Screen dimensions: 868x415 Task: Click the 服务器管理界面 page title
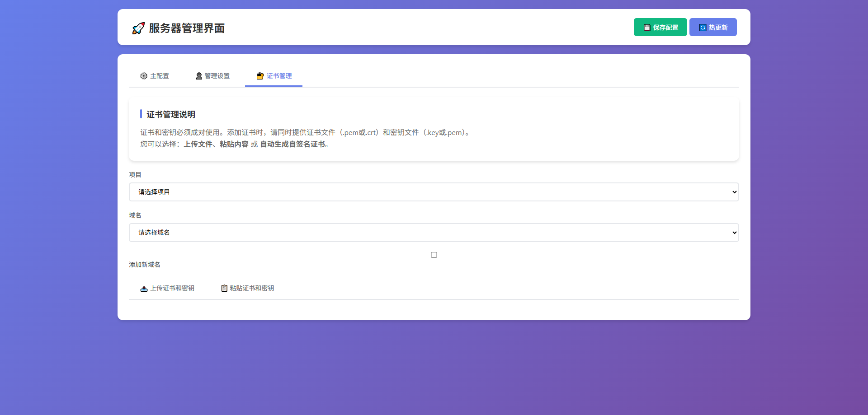tap(187, 28)
